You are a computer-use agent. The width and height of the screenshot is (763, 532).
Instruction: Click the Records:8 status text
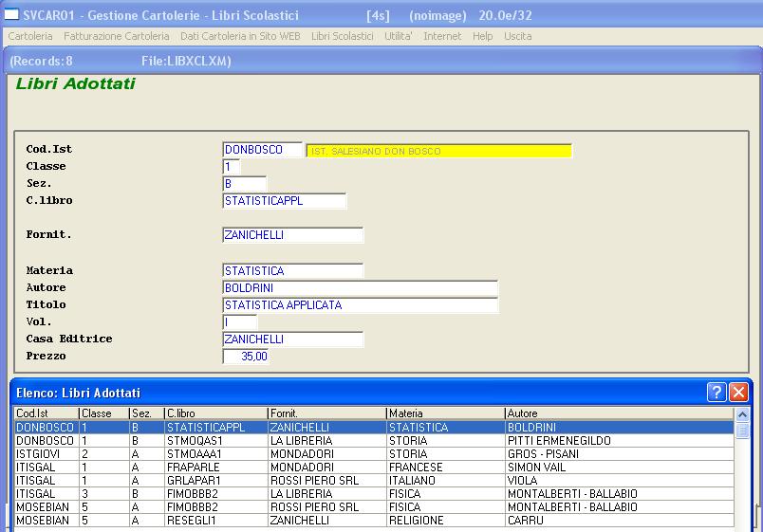point(41,61)
